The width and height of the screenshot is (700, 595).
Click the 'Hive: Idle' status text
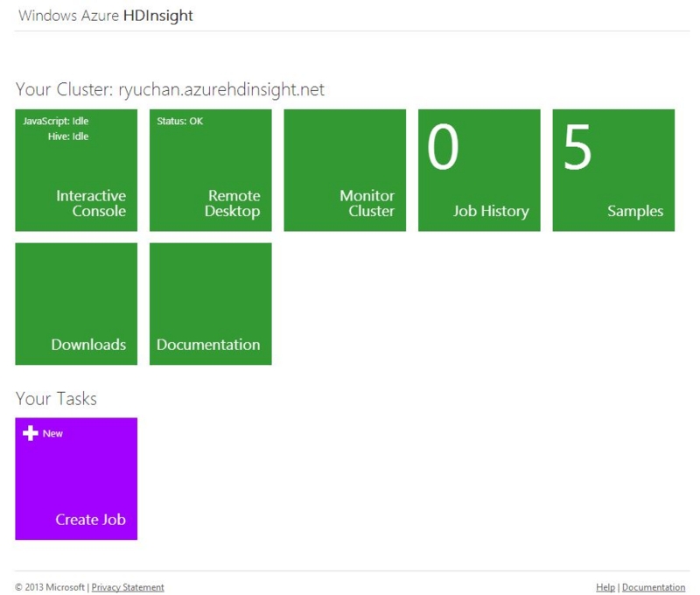click(x=68, y=136)
